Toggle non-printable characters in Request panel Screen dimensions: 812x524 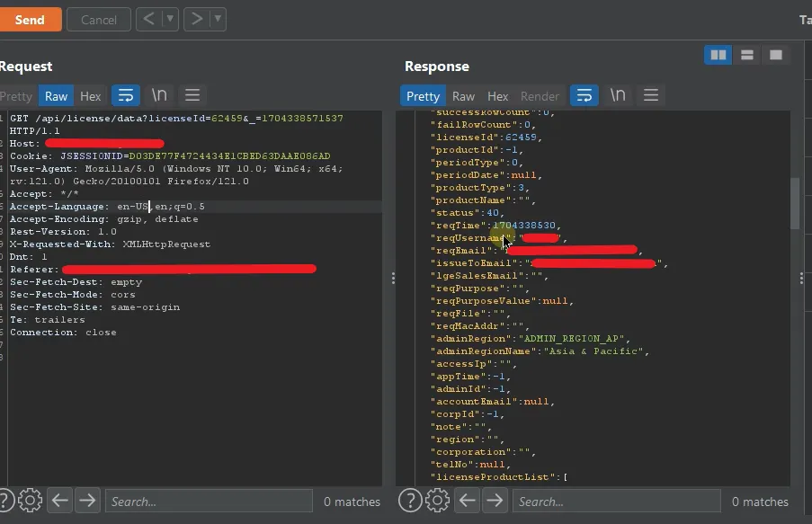click(x=159, y=95)
